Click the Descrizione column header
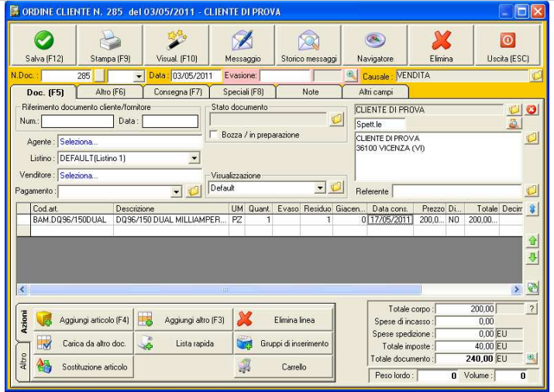This screenshot has height=392, width=554. point(171,208)
